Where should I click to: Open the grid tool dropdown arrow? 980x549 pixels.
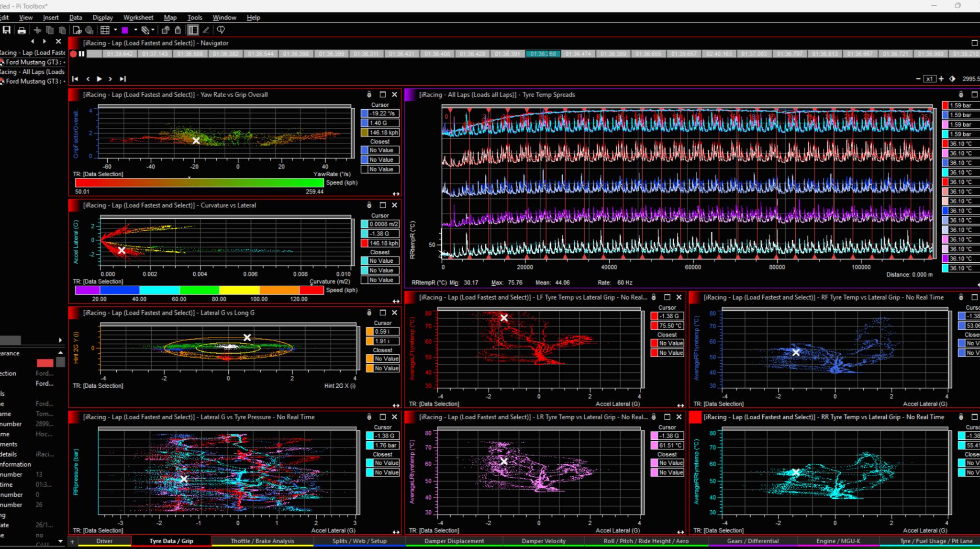coord(115,30)
